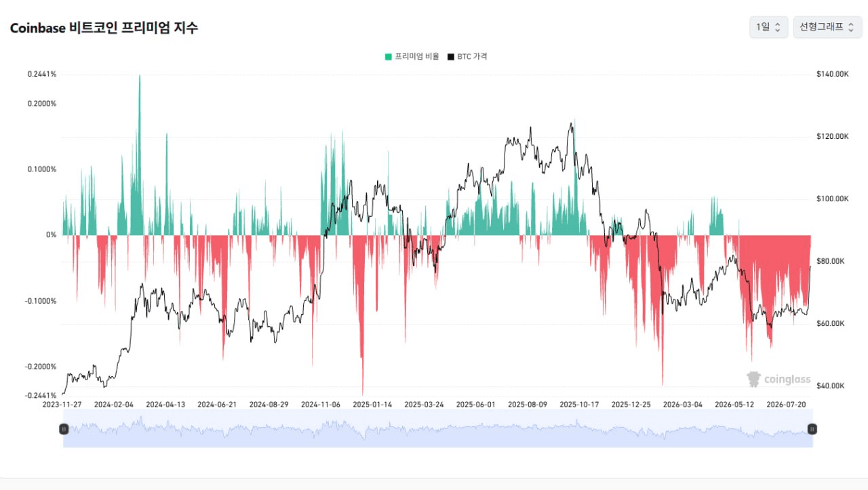Click the $100.00K price axis label
Viewport: 868px width, 490px height.
click(833, 199)
